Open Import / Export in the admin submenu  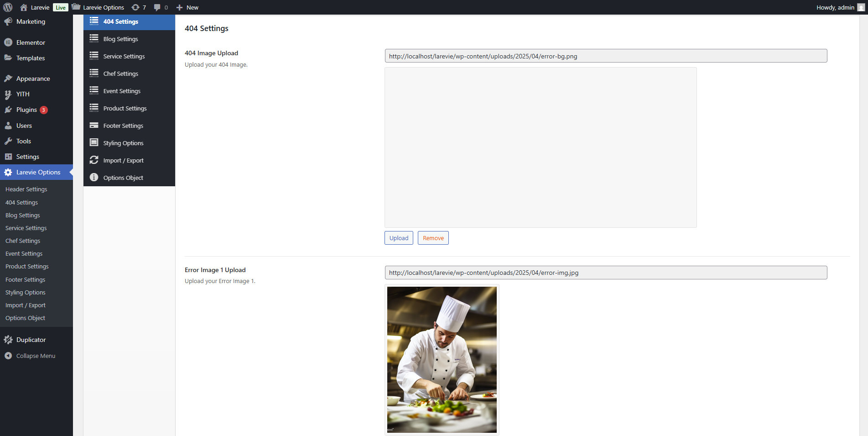tap(26, 305)
